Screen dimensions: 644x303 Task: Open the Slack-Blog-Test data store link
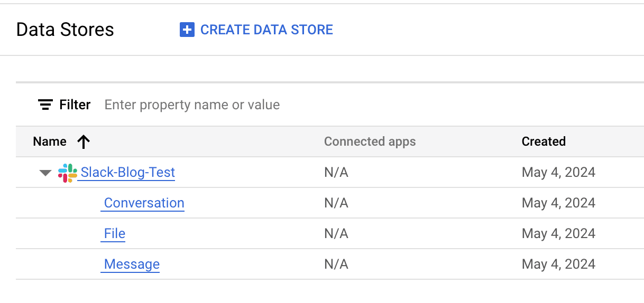127,173
